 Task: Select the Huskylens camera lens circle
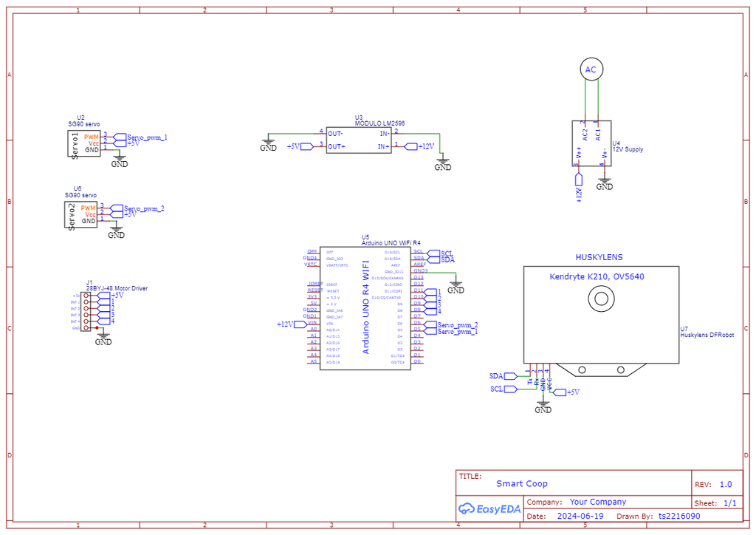tap(601, 299)
